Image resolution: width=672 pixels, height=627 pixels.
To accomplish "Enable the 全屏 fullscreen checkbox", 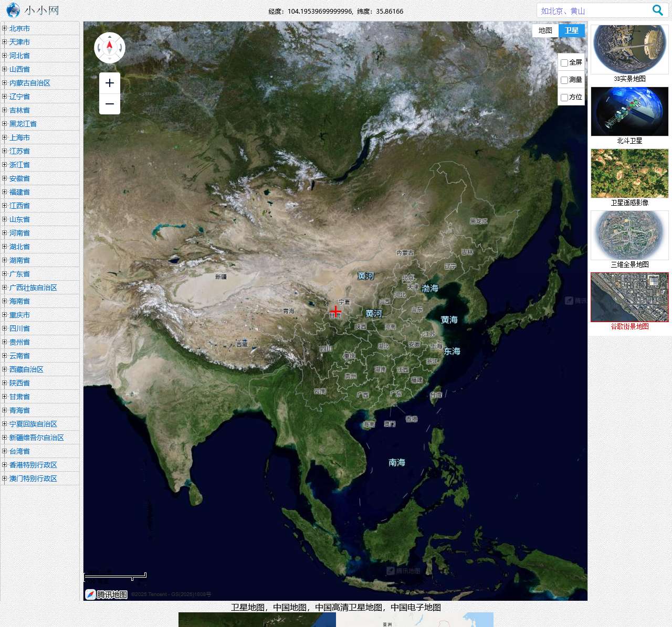I will click(564, 63).
